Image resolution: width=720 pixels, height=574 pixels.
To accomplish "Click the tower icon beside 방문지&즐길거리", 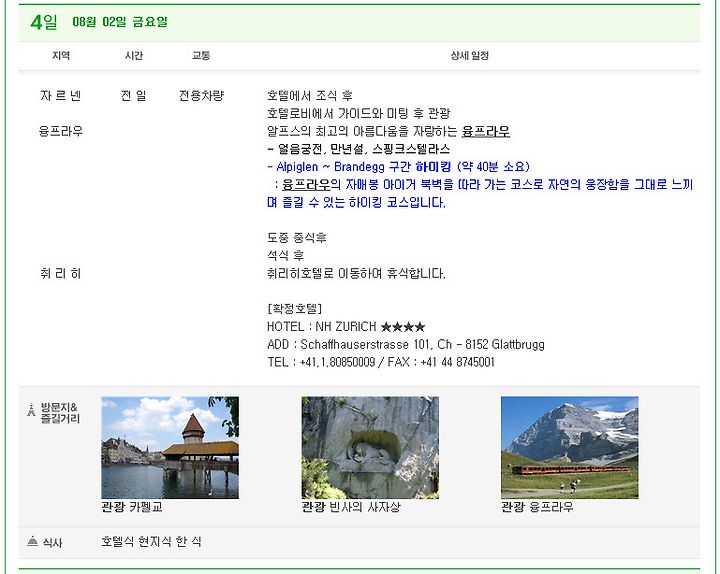I will [31, 410].
